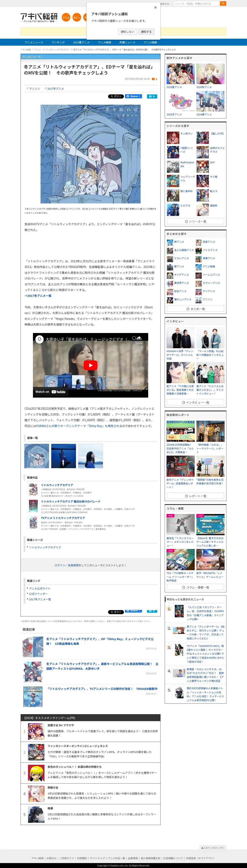Share via X ポスト button at top

tap(116, 96)
